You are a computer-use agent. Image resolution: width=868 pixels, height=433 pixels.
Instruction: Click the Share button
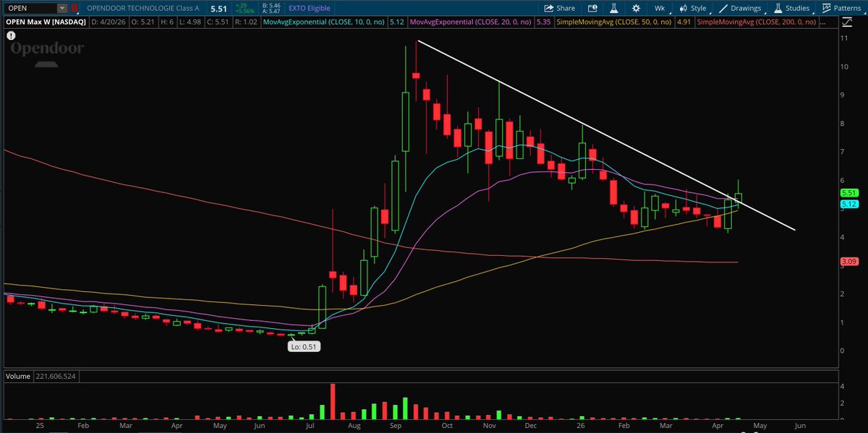[x=560, y=8]
